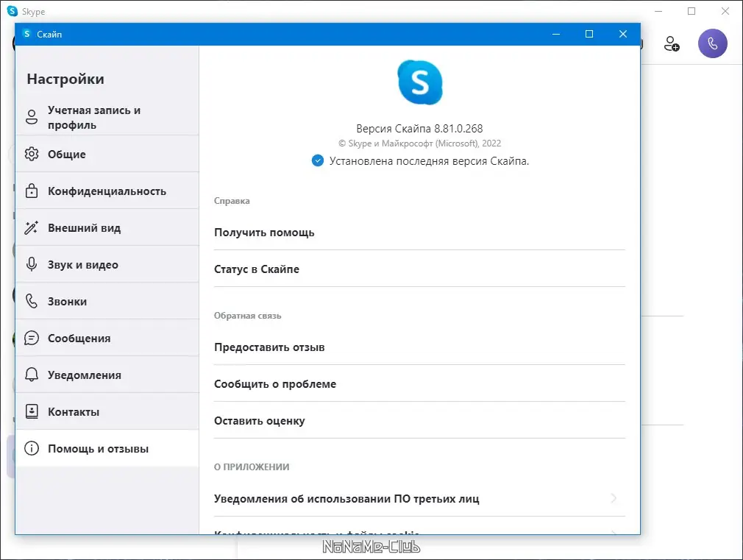Switch to Внешний вид section

point(107,228)
